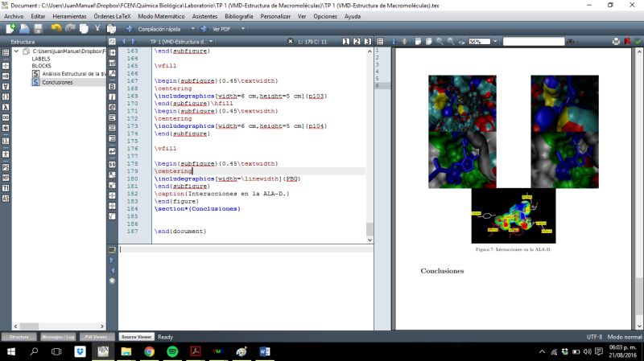Open the TP 1 document selector dropdown
The image size is (644, 361).
(x=211, y=42)
